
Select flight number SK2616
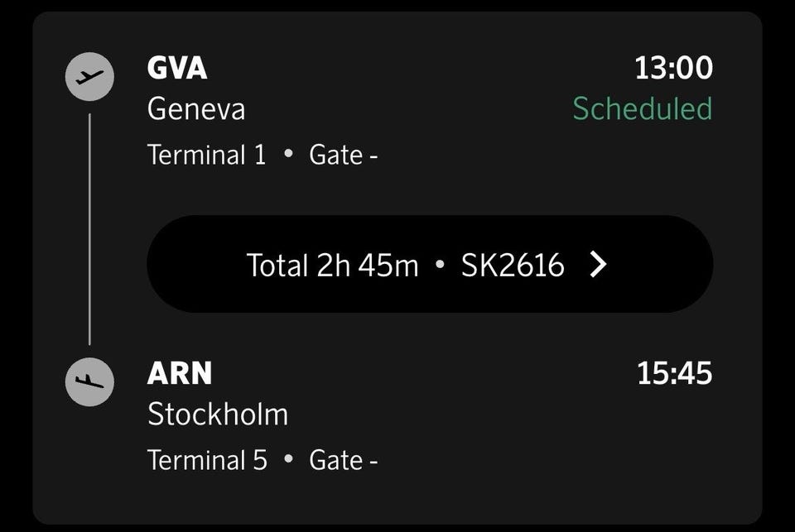click(513, 265)
